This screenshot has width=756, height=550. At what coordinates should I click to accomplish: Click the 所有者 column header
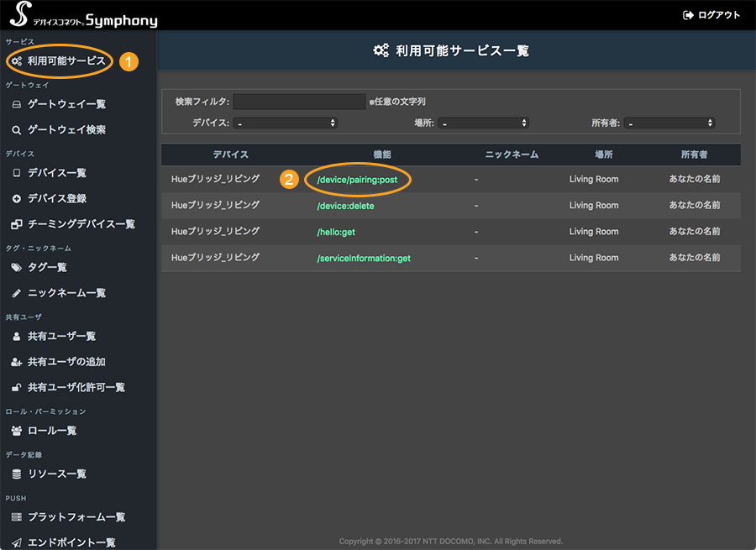pos(695,155)
